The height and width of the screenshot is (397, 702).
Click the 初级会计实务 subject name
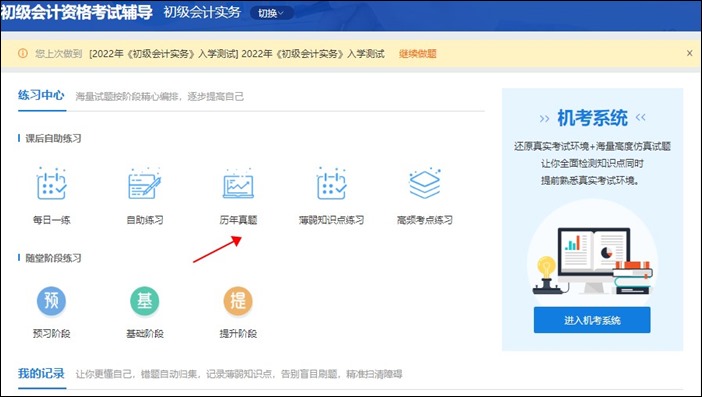[x=202, y=12]
